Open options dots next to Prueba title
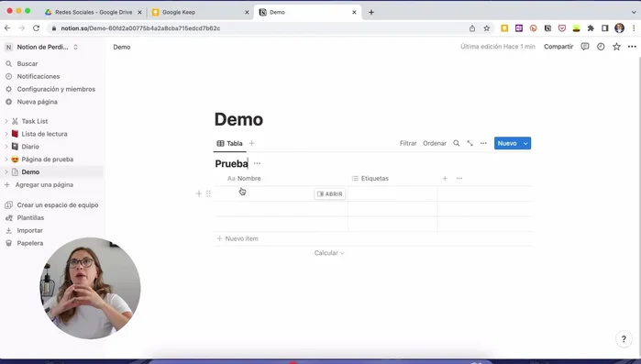 pyautogui.click(x=257, y=163)
